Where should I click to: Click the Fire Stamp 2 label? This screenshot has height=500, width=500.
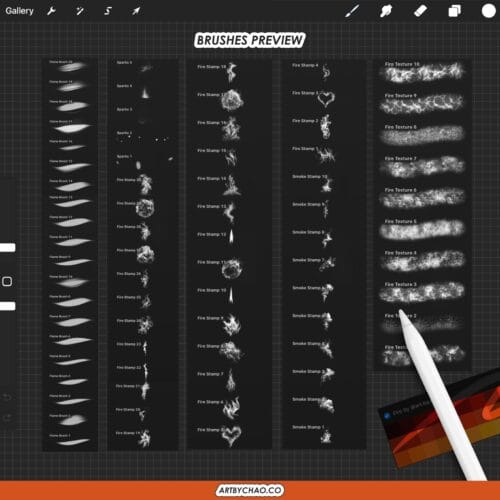(x=305, y=121)
